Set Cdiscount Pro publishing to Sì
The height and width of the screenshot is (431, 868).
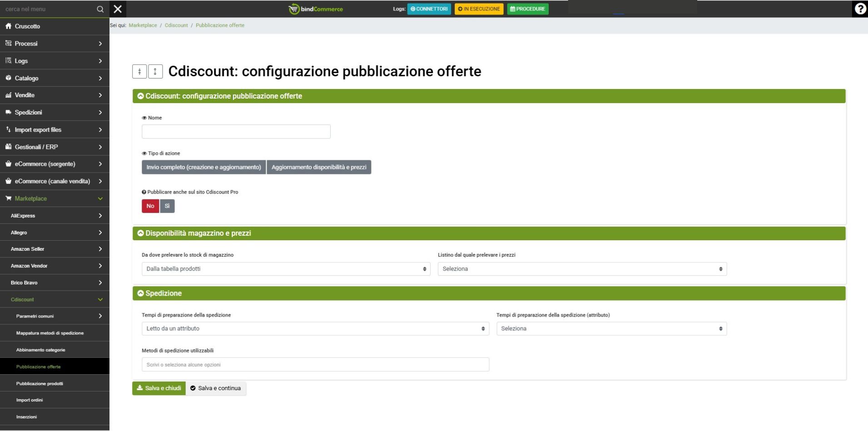point(167,206)
